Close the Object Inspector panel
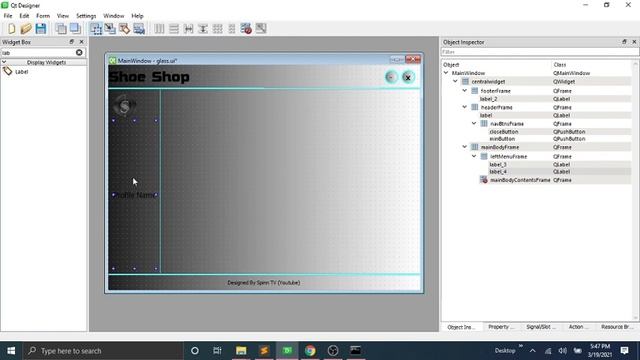 pos(634,42)
